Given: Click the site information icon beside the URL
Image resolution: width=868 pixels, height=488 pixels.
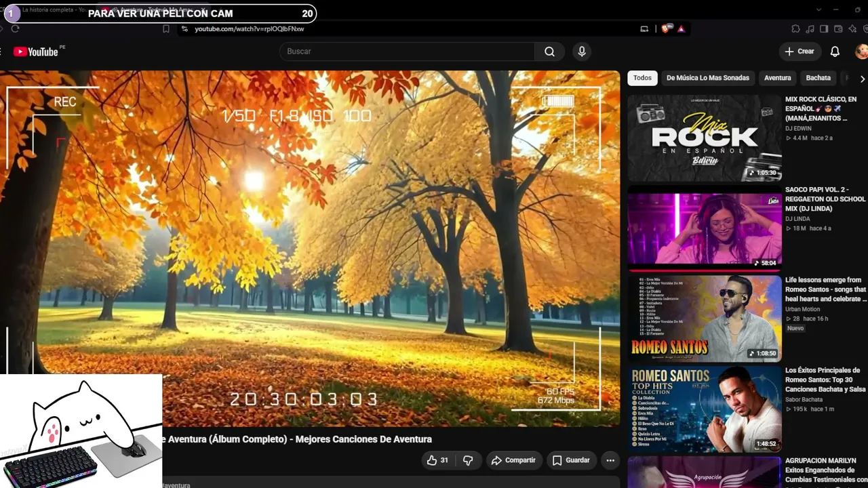Looking at the screenshot, I should click(184, 28).
